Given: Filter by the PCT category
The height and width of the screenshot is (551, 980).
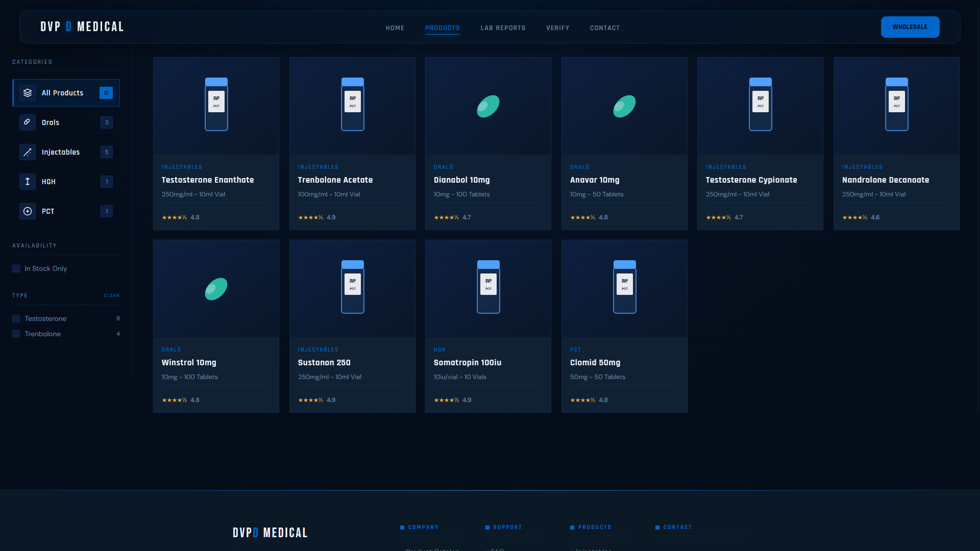Looking at the screenshot, I should click(x=66, y=211).
